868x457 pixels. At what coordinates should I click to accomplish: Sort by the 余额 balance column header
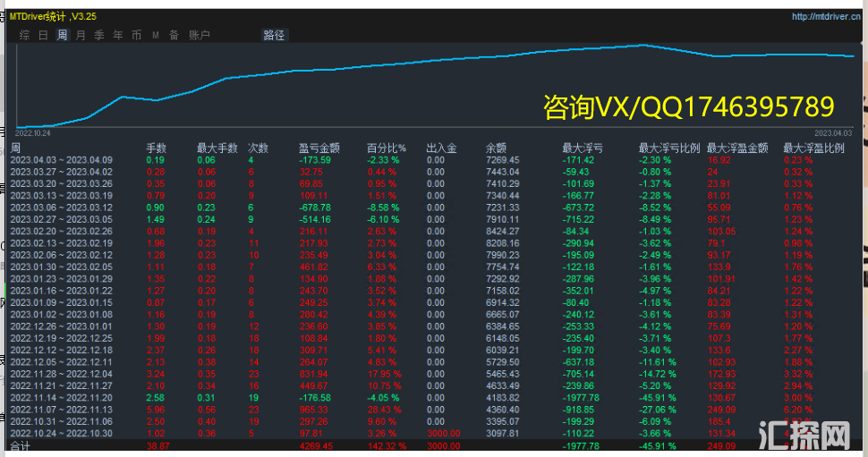(x=497, y=148)
